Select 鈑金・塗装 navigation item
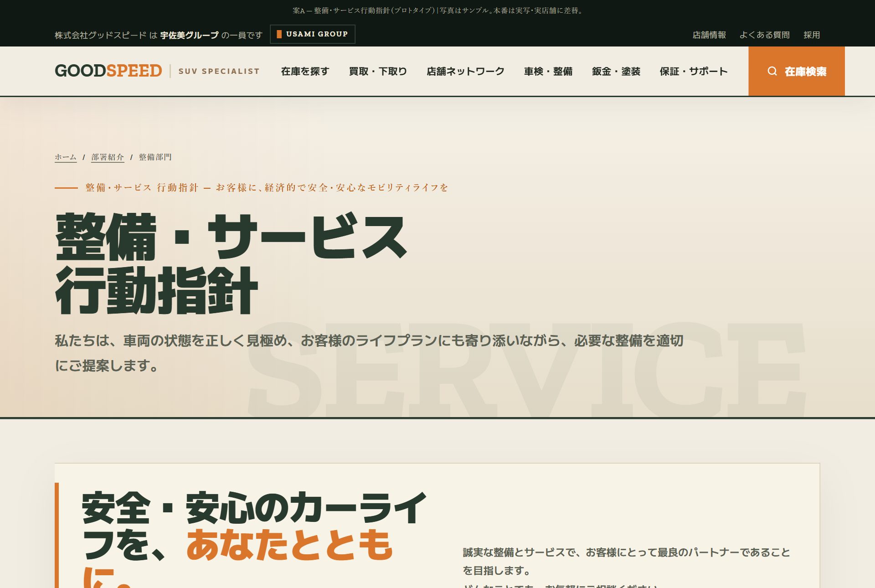The width and height of the screenshot is (875, 588). click(616, 71)
